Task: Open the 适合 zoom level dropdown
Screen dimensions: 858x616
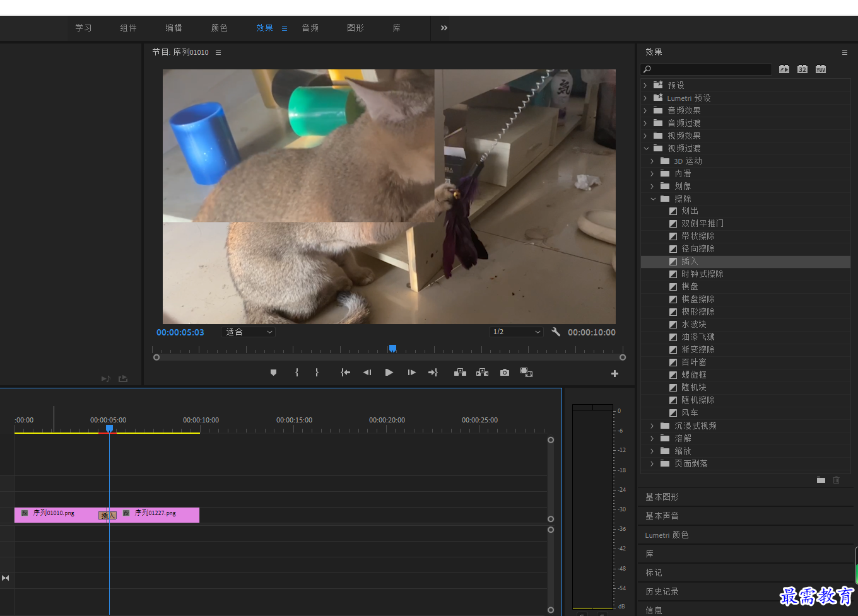Action: click(x=248, y=332)
